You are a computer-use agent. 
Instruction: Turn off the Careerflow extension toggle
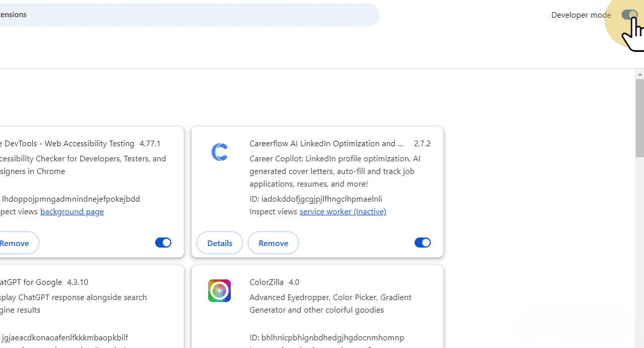click(423, 243)
